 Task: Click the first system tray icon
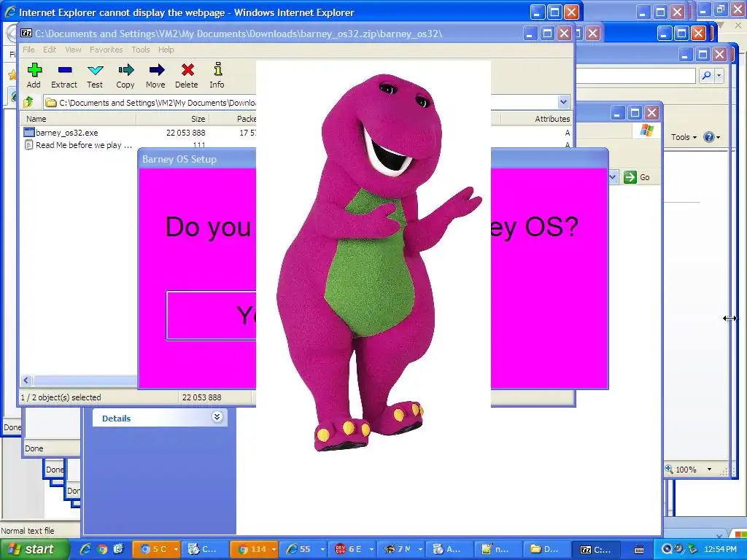pyautogui.click(x=667, y=549)
